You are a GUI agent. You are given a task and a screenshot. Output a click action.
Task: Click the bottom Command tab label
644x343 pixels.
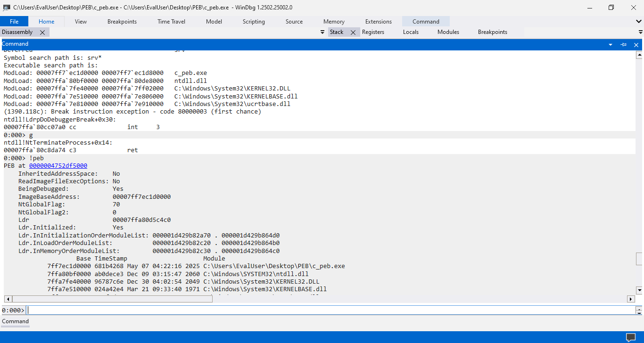[15, 321]
